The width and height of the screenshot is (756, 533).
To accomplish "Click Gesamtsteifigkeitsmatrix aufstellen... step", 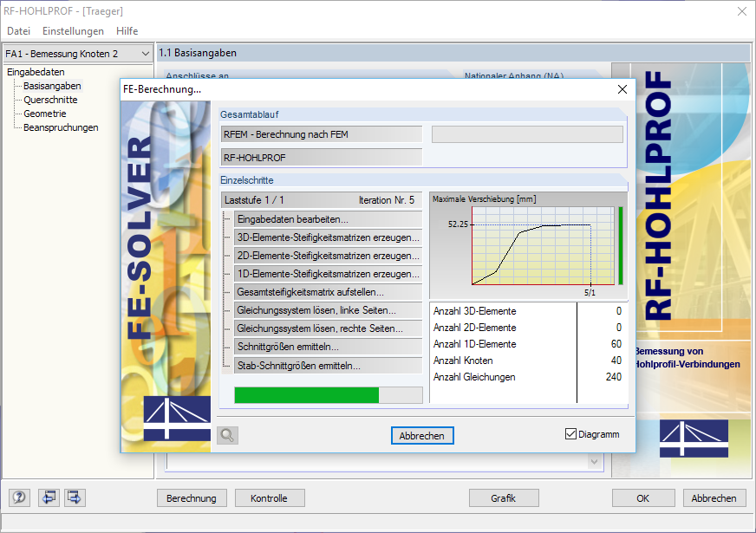I will coord(328,292).
